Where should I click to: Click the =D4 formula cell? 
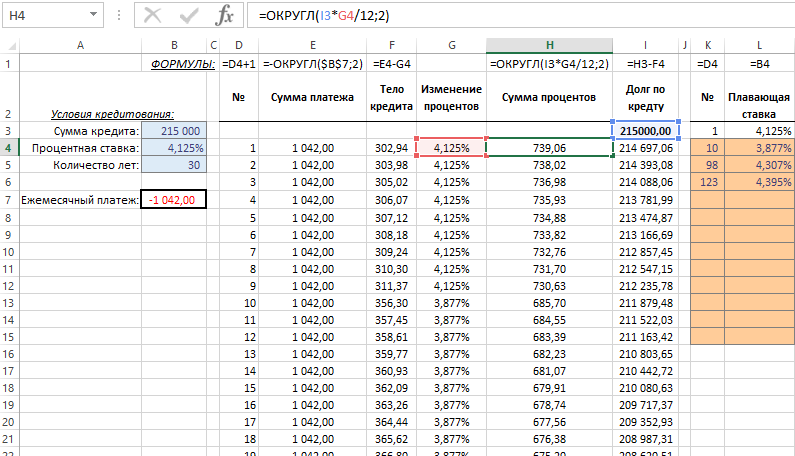click(x=707, y=64)
